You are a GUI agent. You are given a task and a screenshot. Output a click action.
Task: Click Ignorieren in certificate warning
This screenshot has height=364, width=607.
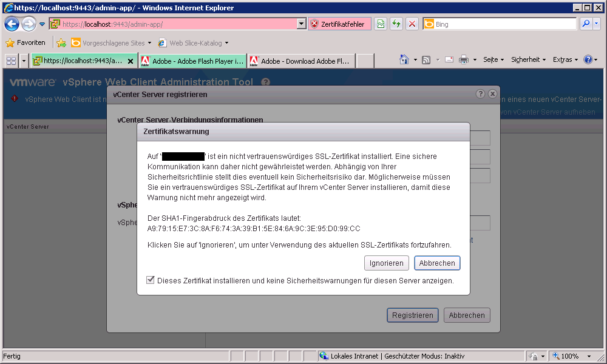tap(387, 263)
